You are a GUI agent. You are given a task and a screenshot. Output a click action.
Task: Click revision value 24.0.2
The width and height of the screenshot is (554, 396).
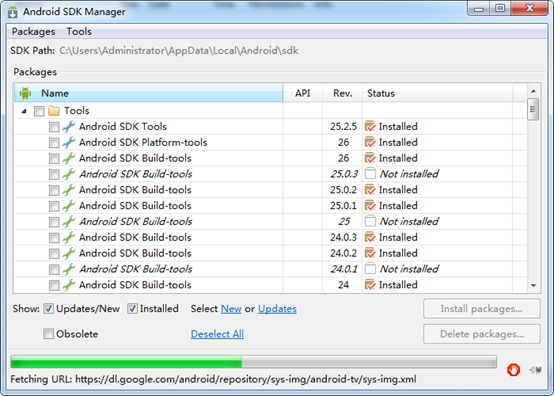(343, 253)
